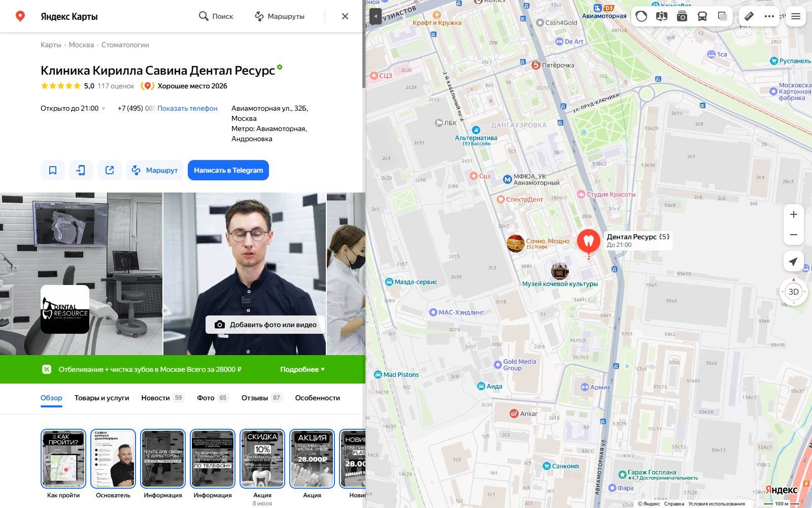Open the hamburger main menu
The width and height of the screenshot is (812, 508).
796,16
